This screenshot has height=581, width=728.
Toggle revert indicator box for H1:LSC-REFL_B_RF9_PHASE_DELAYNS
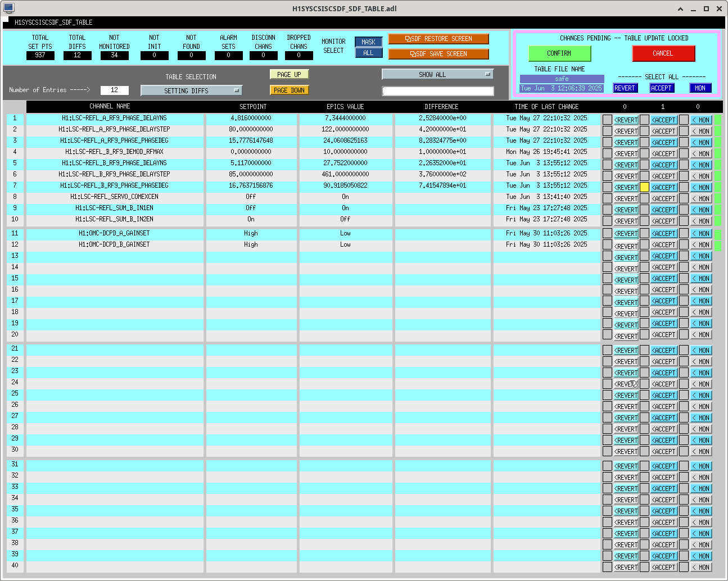point(607,165)
